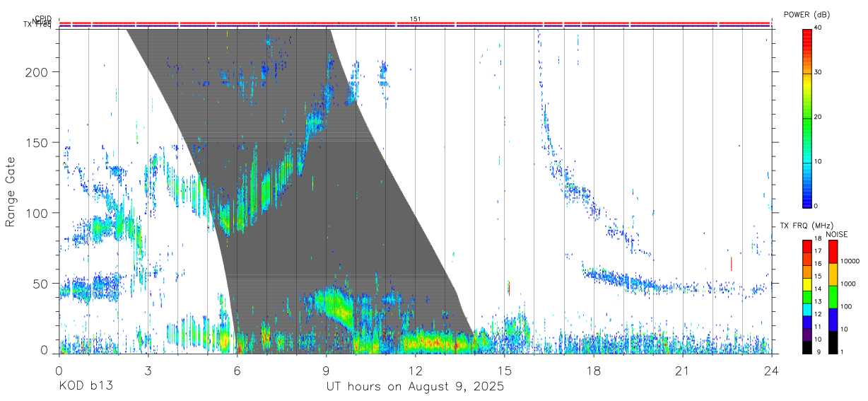Click the 14 MHz frequency scale label
The width and height of the screenshot is (868, 401).
point(818,289)
